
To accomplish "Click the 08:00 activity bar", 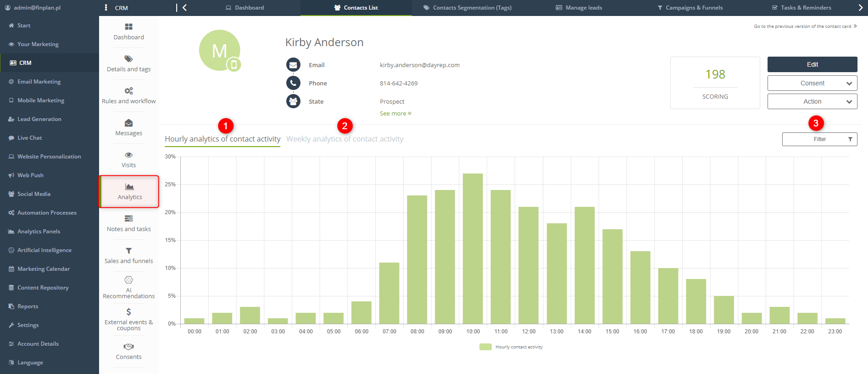I will point(417,260).
